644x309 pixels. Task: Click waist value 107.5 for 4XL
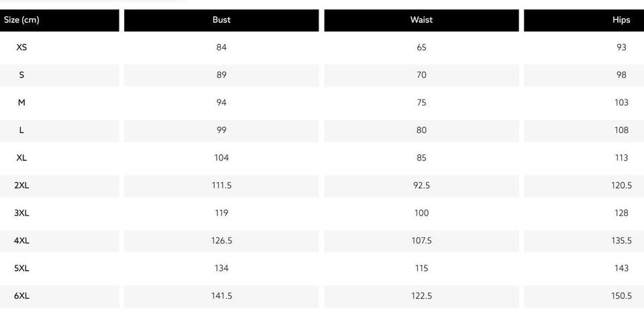click(x=421, y=240)
